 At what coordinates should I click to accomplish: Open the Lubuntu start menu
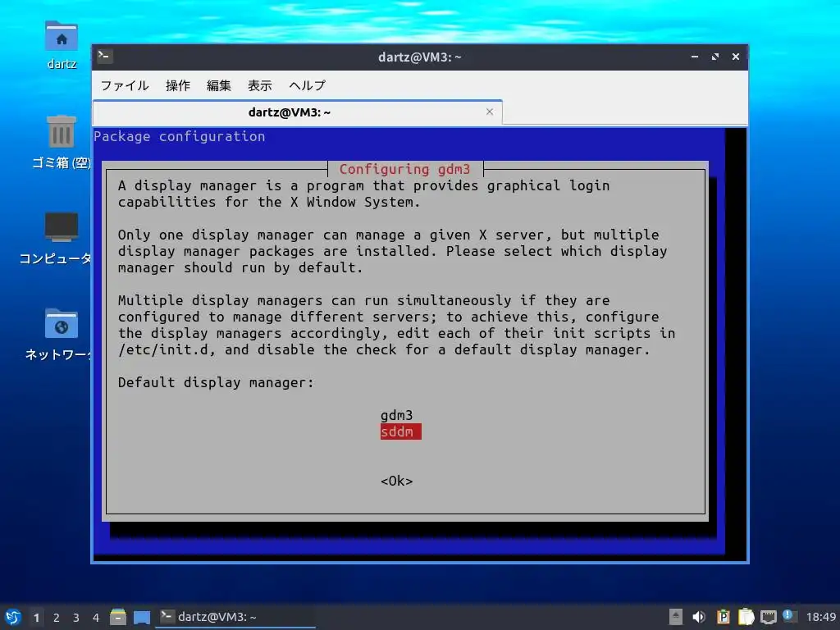(13, 617)
